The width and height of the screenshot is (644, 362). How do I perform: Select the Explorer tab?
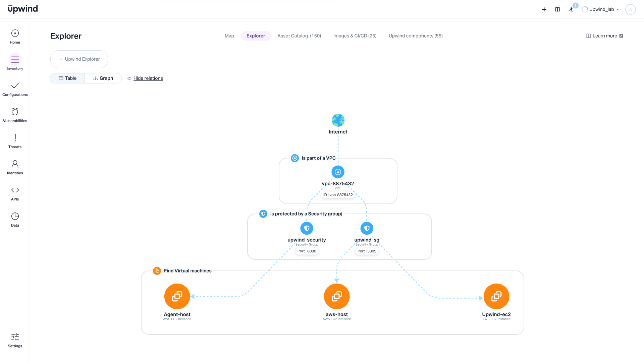click(256, 36)
